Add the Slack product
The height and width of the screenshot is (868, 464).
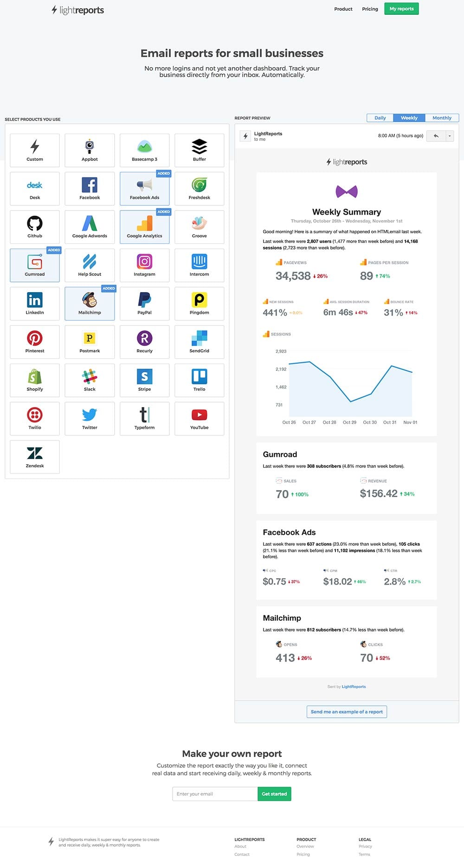pyautogui.click(x=90, y=380)
